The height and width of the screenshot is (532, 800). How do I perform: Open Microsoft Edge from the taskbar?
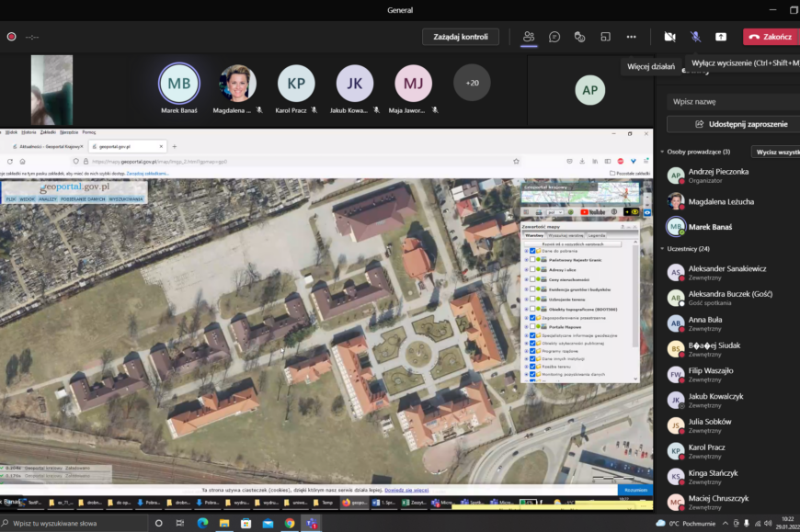click(x=202, y=524)
